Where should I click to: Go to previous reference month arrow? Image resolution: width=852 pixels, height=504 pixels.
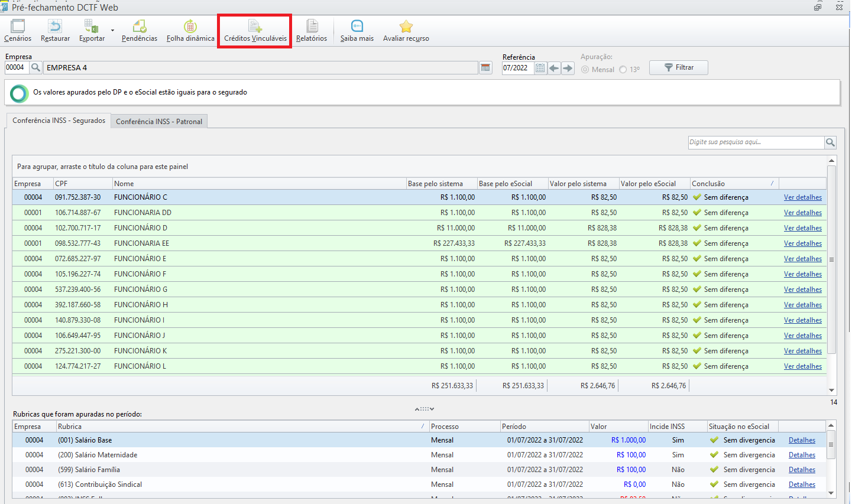(x=554, y=68)
